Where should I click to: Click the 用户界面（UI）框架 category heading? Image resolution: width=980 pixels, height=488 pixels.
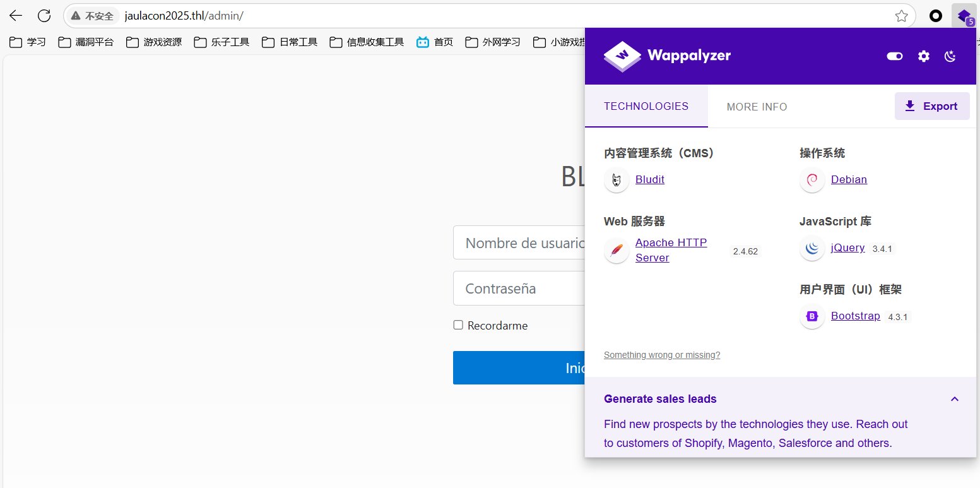coord(851,290)
